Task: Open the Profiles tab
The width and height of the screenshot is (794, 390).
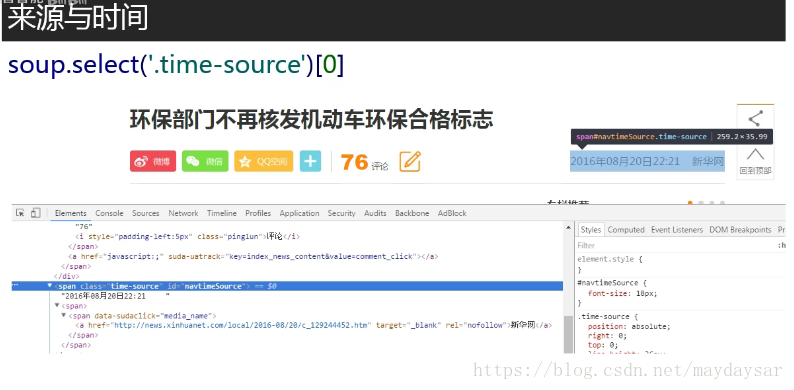Action: tap(258, 213)
